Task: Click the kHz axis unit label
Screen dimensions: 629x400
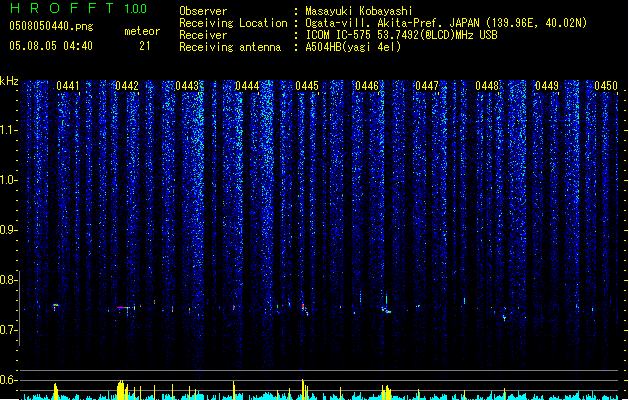Action: [x=9, y=81]
